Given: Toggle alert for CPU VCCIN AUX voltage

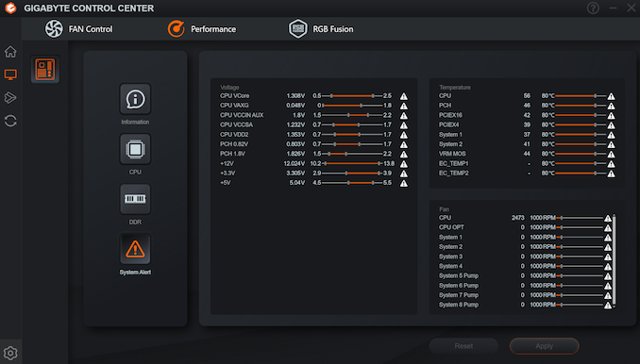Looking at the screenshot, I should pyautogui.click(x=404, y=115).
